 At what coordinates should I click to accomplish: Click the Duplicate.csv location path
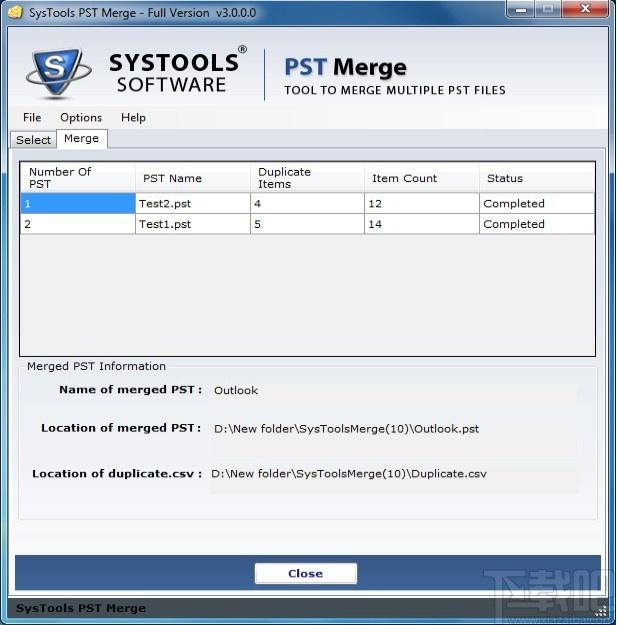pyautogui.click(x=348, y=474)
